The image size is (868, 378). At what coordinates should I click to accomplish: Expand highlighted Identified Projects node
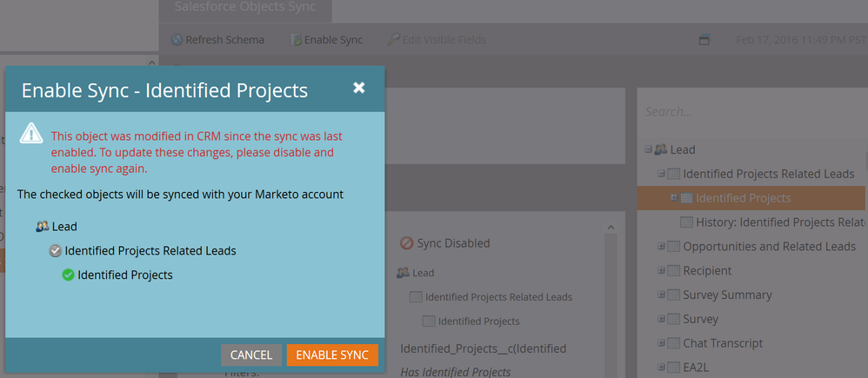point(674,197)
